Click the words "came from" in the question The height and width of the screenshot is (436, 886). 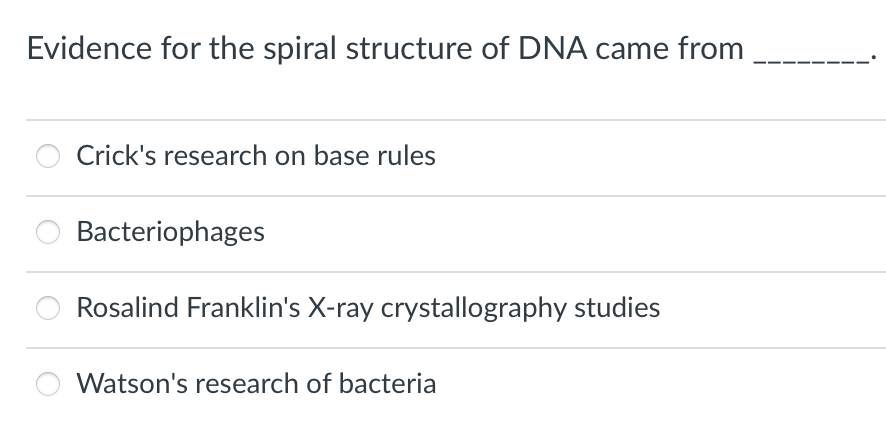tap(669, 49)
